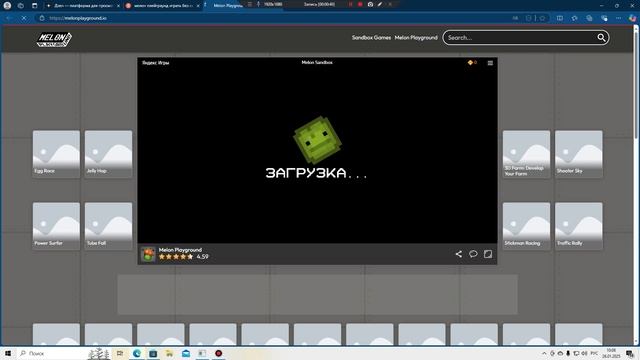Open the Jelly Hop game card
Image resolution: width=640 pixels, height=360 pixels.
(x=109, y=154)
